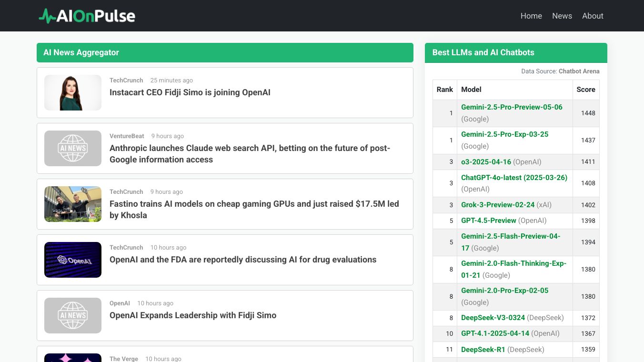644x362 pixels.
Task: Click the AI News placeholder beside Anthropic article
Action: point(73,148)
